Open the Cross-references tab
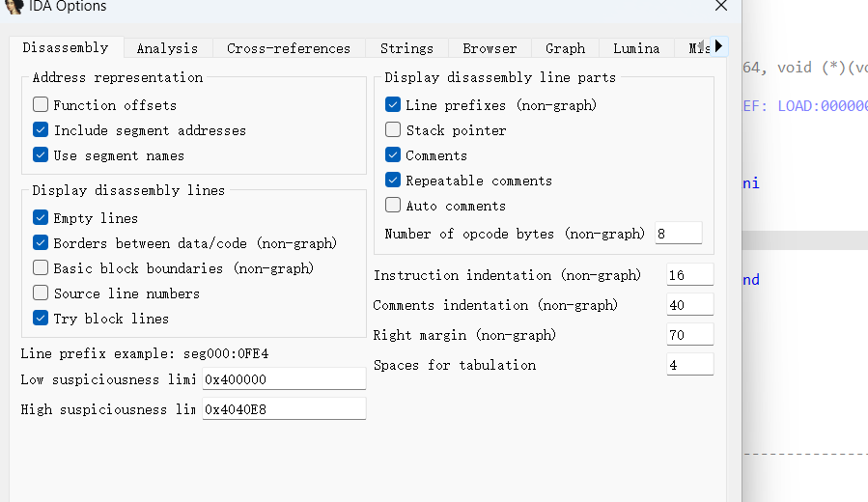Viewport: 868px width, 502px height. click(289, 48)
